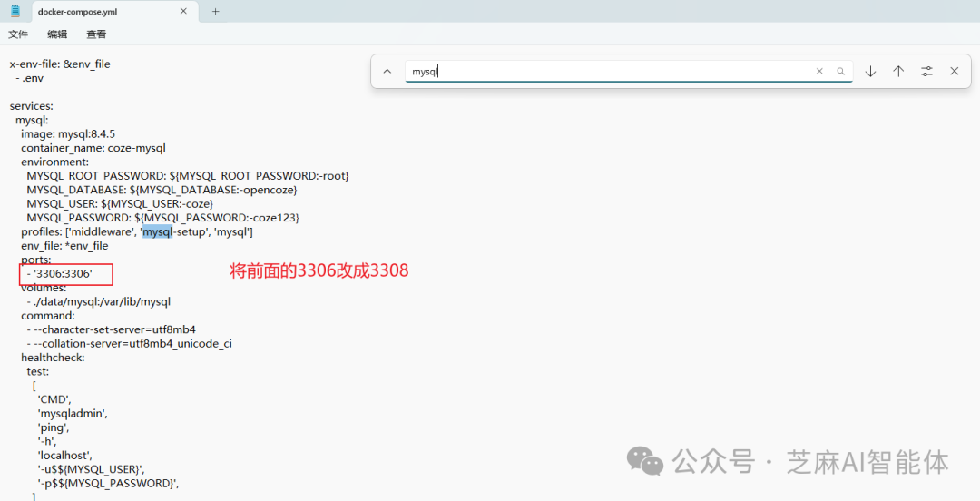The width and height of the screenshot is (980, 501).
Task: Click the '-u$${MYSQL_USER}', line
Action: 92,469
